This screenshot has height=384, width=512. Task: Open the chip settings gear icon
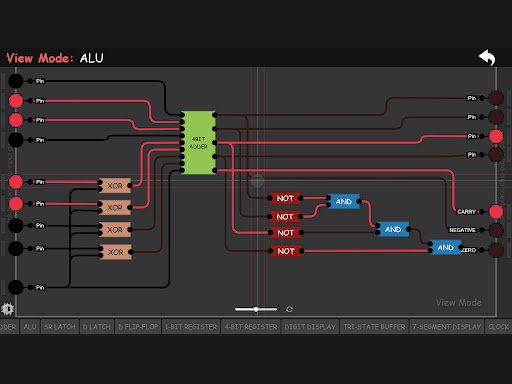pyautogui.click(x=7, y=309)
